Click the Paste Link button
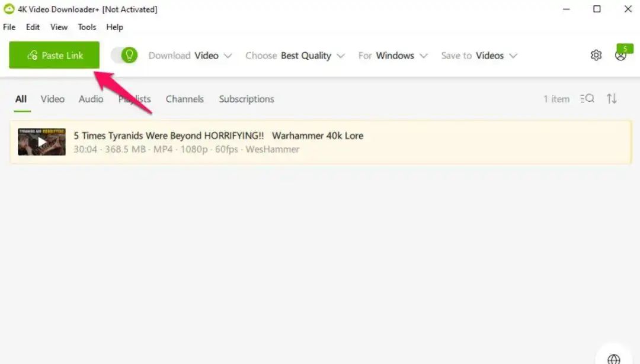This screenshot has height=364, width=640. click(55, 55)
